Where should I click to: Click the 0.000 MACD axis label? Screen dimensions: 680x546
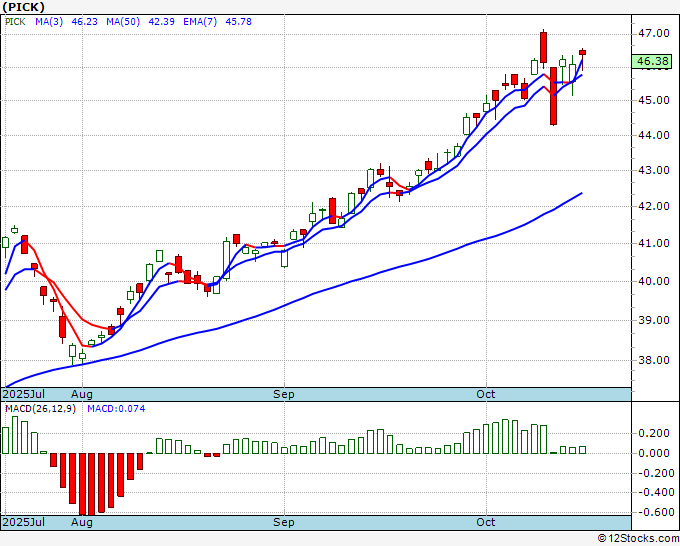point(654,453)
